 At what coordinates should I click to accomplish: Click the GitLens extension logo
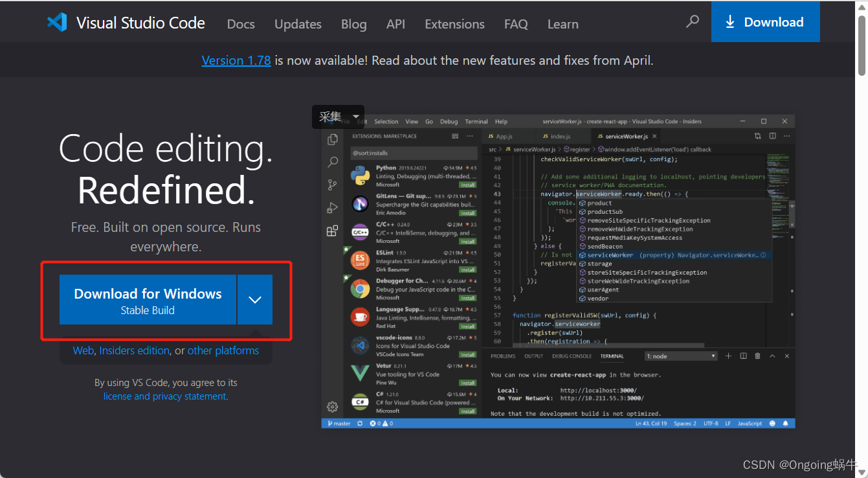point(360,204)
